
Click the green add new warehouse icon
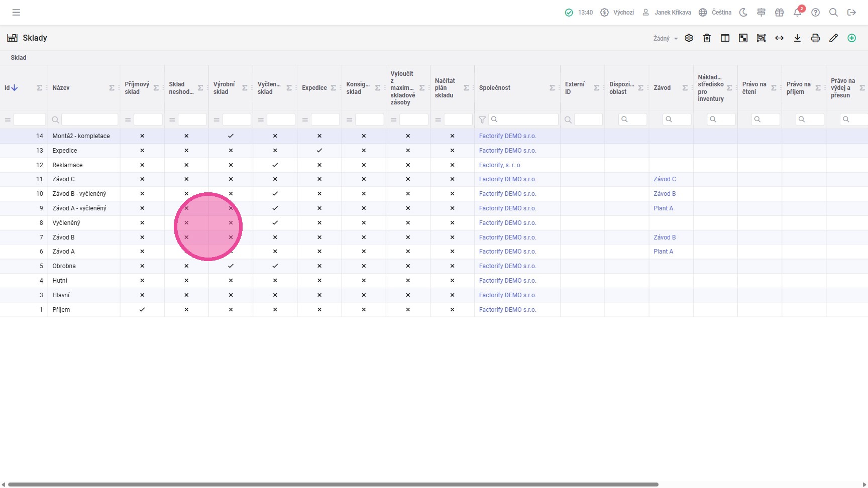851,38
